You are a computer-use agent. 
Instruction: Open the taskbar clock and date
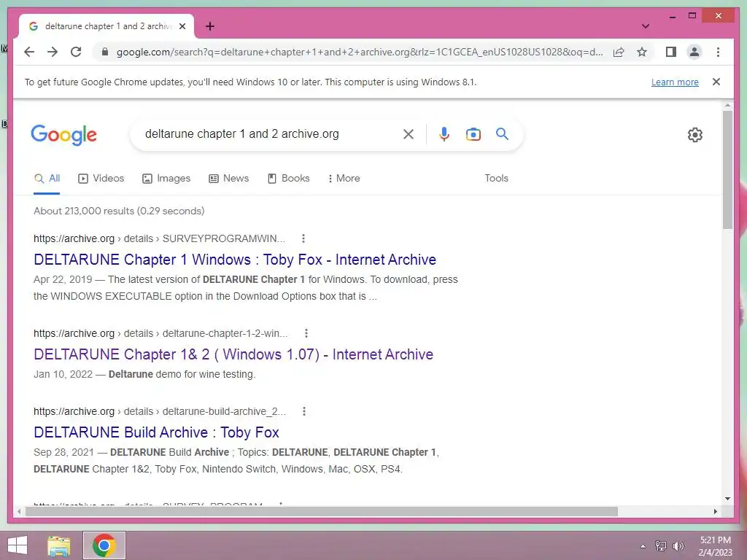715,546
